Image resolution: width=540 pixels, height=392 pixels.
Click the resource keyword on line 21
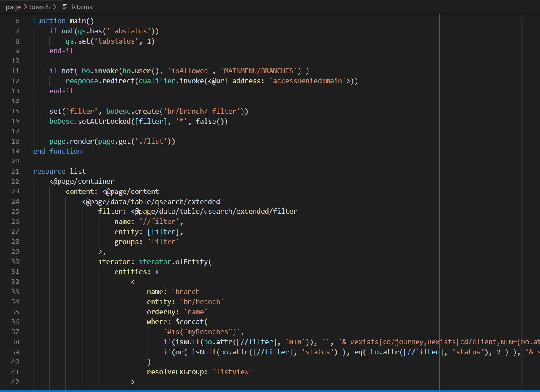(49, 171)
